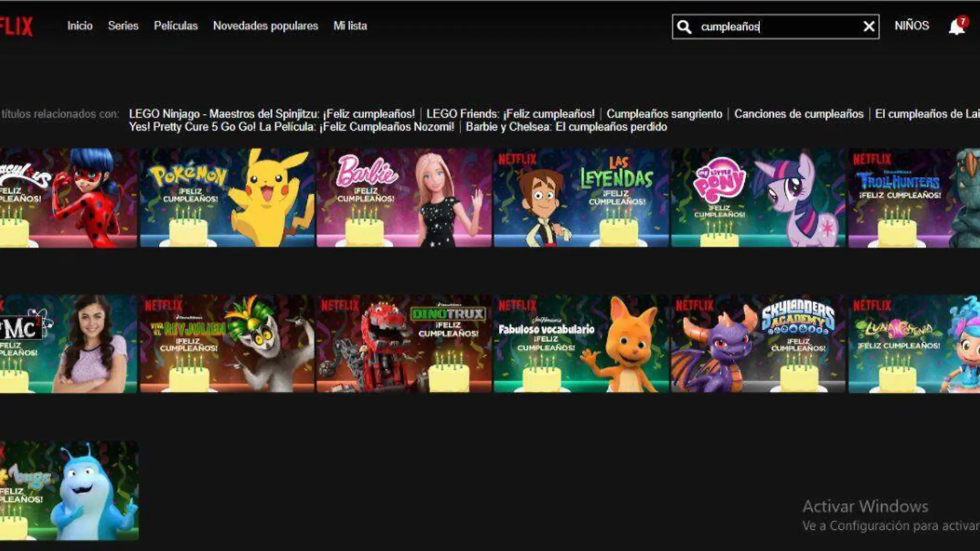Select the Miraculous Ladybug birthday thumbnail
Viewport: 980px width, 551px height.
tap(69, 198)
